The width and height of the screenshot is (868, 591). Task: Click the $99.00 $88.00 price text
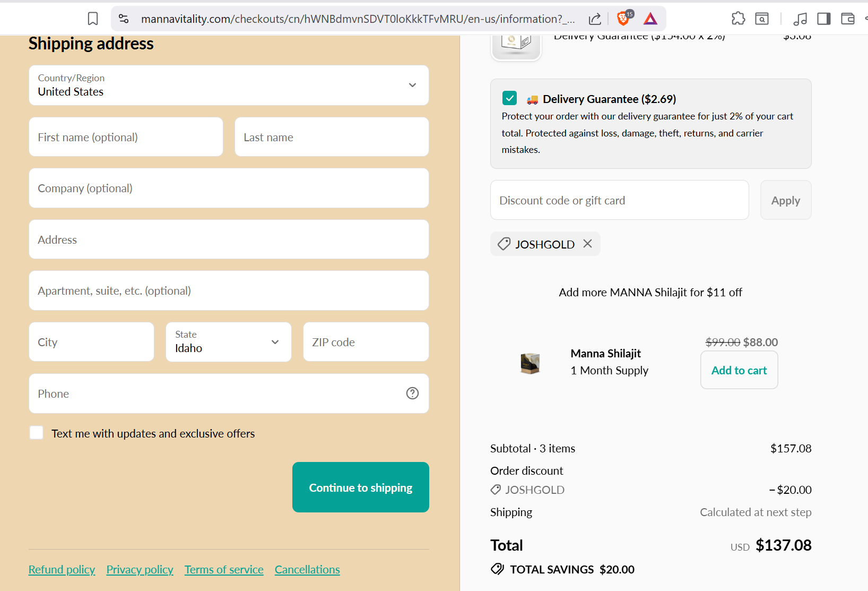pos(742,342)
